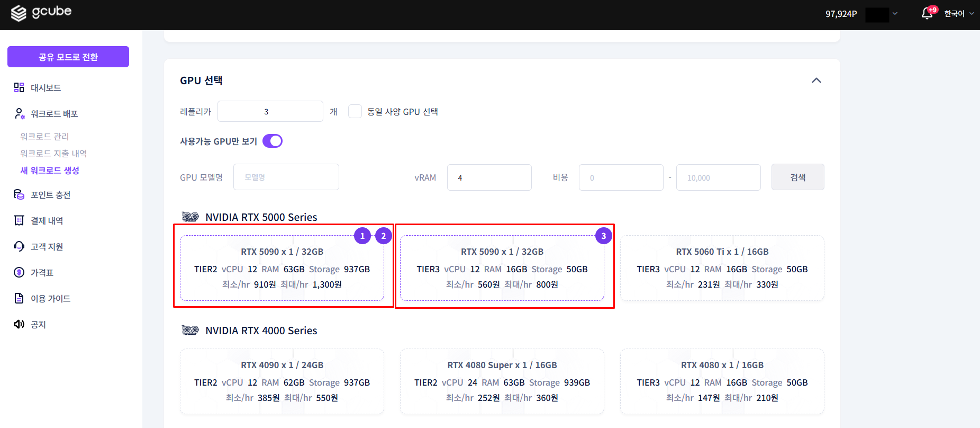The width and height of the screenshot is (980, 428).
Task: Select RTX 5090 TIER2 63GB RAM card
Action: click(x=282, y=268)
